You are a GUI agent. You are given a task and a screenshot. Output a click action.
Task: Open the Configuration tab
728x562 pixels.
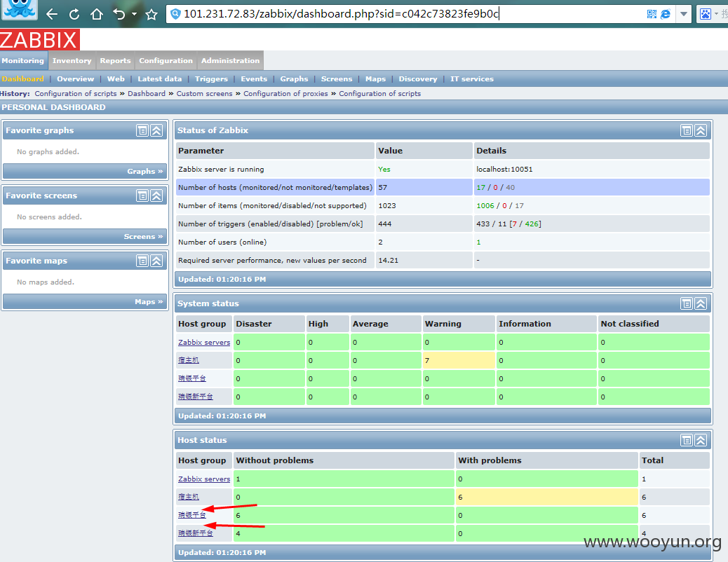pos(166,61)
